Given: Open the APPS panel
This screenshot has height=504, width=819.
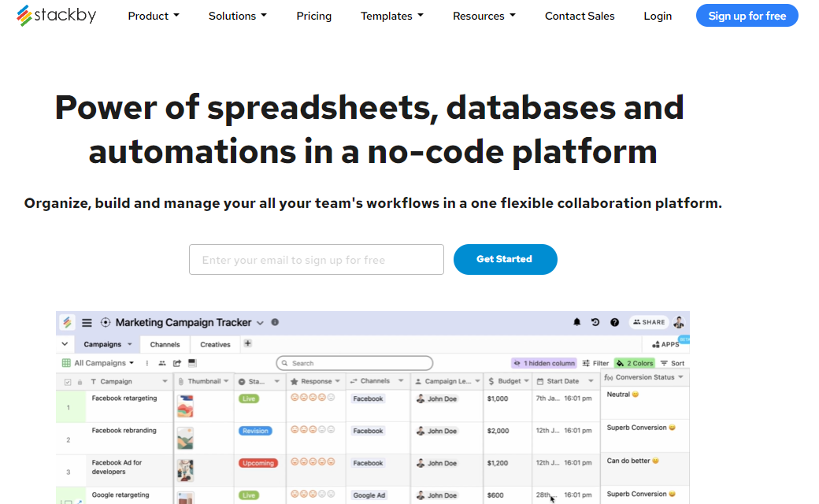Looking at the screenshot, I should 665,344.
